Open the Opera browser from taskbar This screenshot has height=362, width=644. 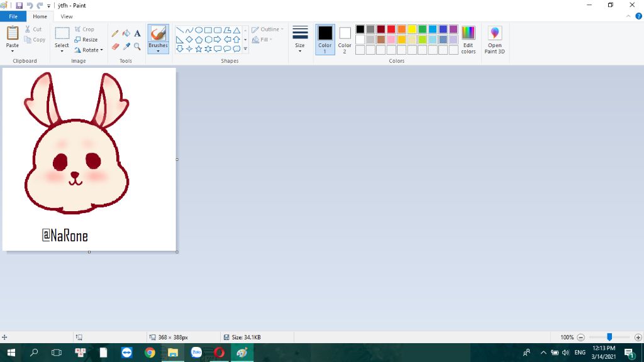point(219,353)
